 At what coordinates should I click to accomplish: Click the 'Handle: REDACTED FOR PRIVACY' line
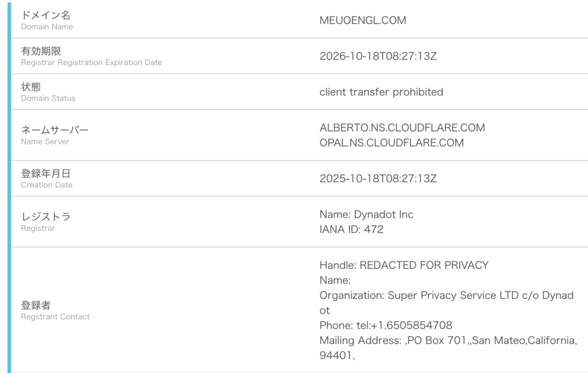coord(404,265)
